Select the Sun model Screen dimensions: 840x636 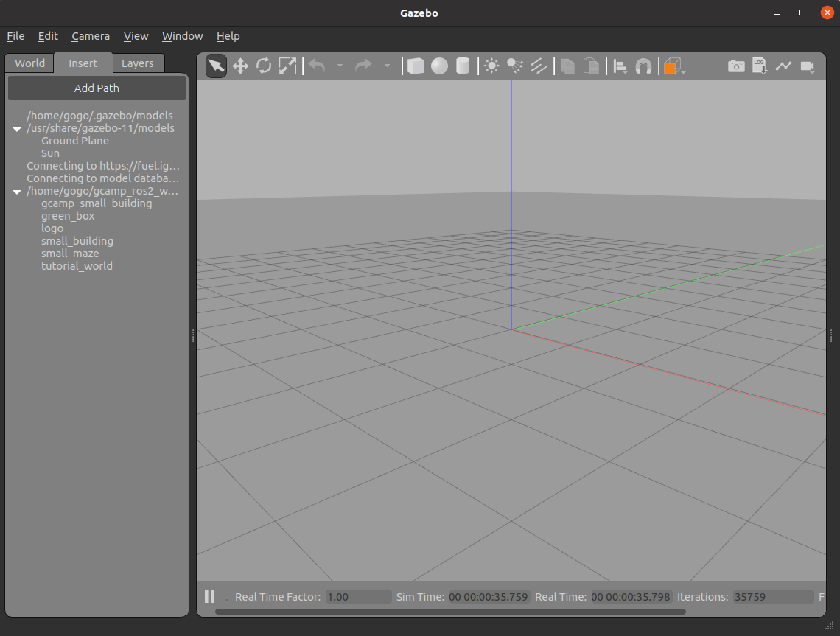pyautogui.click(x=50, y=153)
